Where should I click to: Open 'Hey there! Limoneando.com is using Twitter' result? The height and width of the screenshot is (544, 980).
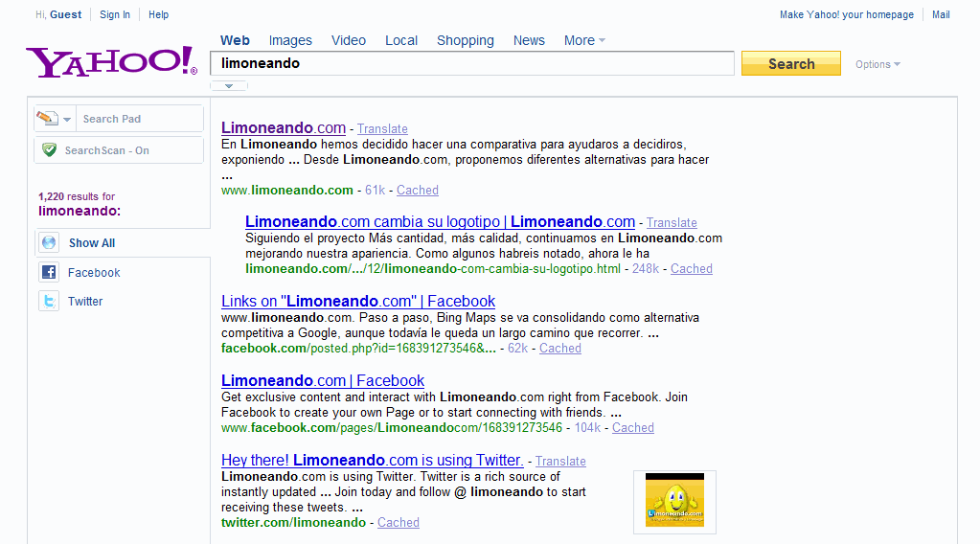pos(373,461)
